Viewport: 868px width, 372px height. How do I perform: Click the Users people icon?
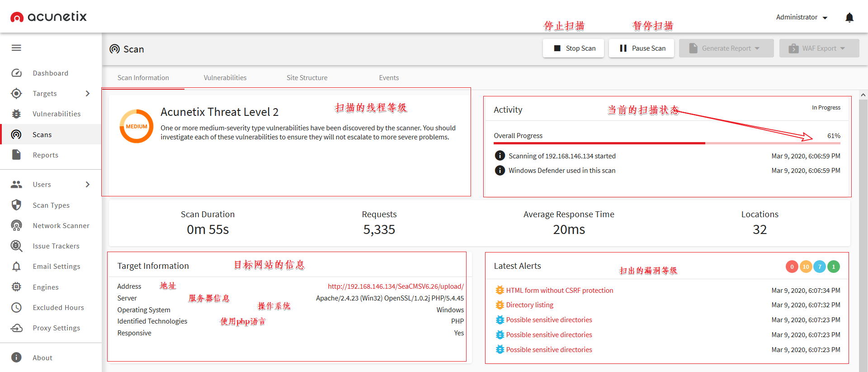(16, 184)
